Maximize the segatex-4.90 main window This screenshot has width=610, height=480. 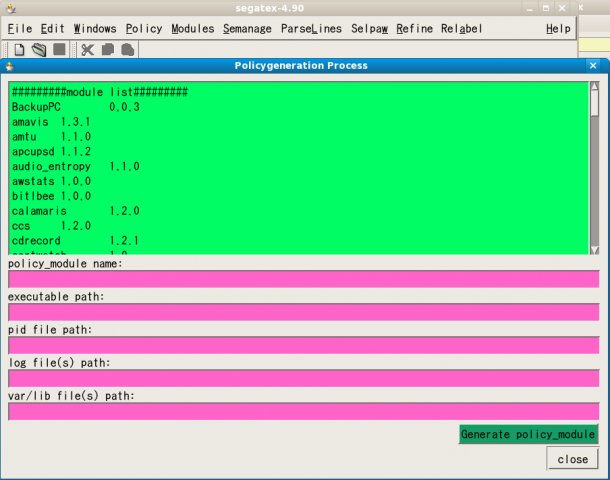click(x=546, y=8)
